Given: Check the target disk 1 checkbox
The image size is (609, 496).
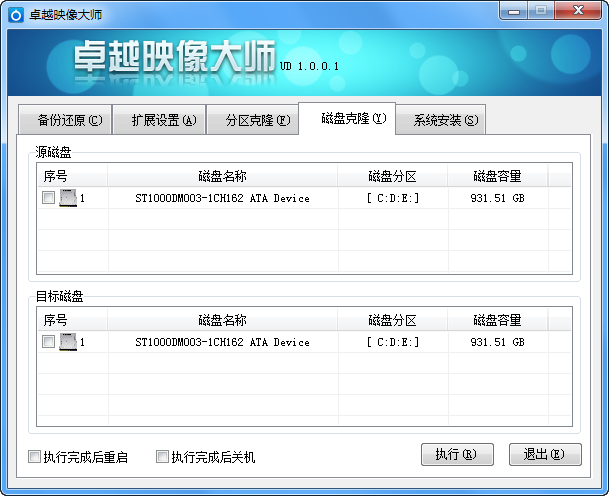Looking at the screenshot, I should click(48, 342).
